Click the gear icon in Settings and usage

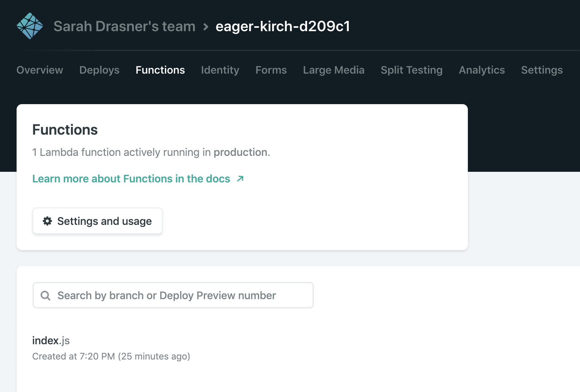(x=47, y=221)
